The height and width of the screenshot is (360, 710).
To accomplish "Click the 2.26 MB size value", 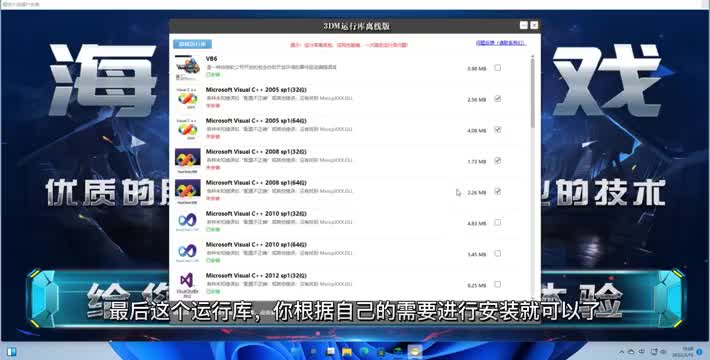I will click(x=476, y=193).
